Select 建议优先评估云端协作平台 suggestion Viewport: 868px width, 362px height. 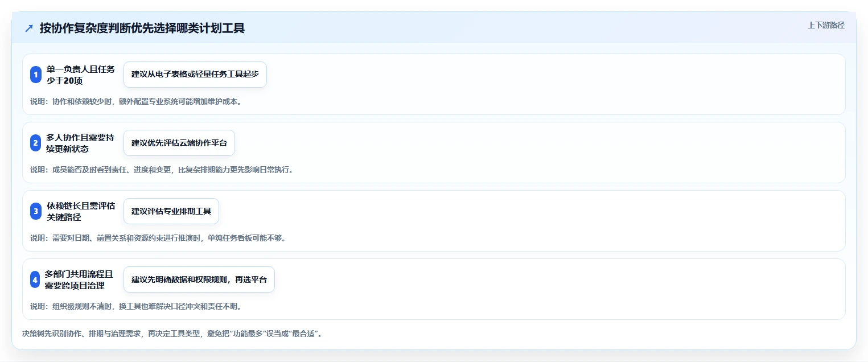(179, 143)
